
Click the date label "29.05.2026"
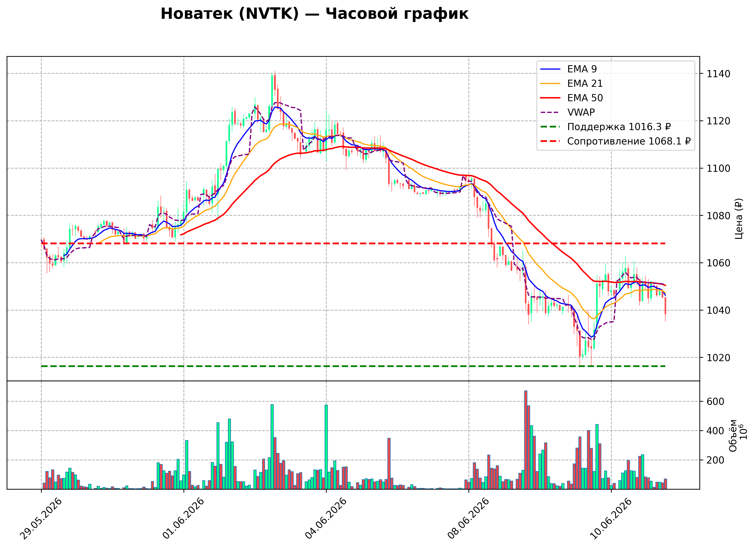point(41,519)
